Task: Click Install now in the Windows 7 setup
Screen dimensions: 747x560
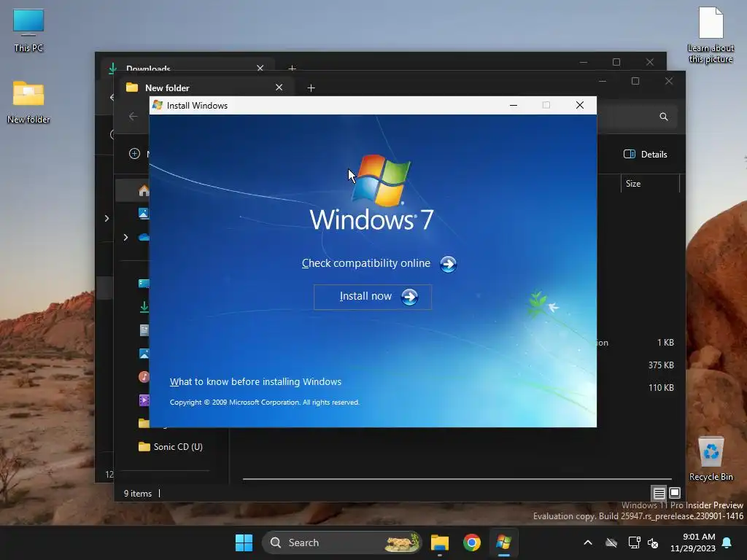Action: 373,297
